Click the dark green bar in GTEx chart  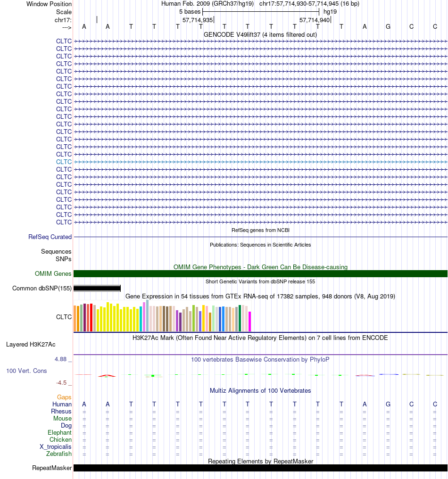pyautogui.click(x=240, y=318)
